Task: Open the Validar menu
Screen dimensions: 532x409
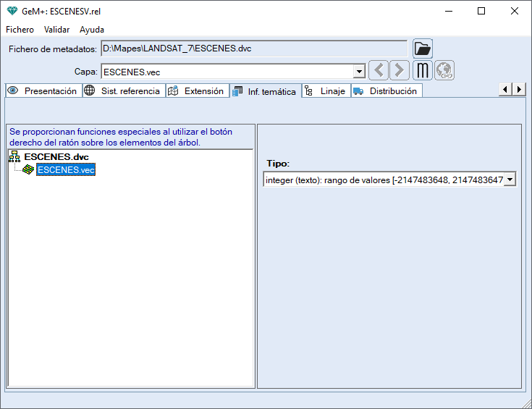Action: click(56, 30)
